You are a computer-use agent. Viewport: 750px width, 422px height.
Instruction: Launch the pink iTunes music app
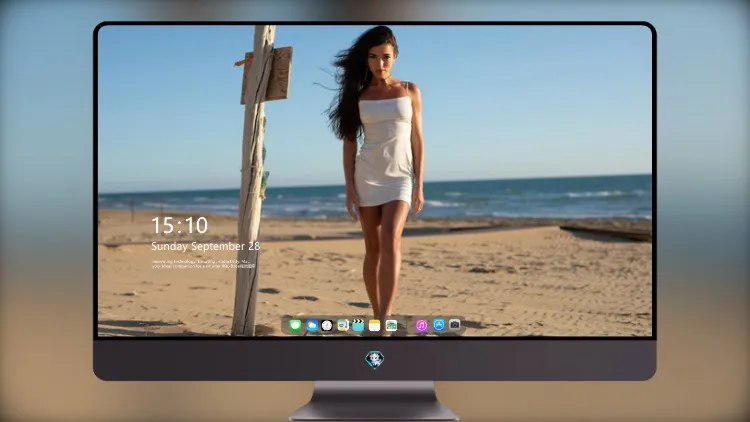[421, 325]
